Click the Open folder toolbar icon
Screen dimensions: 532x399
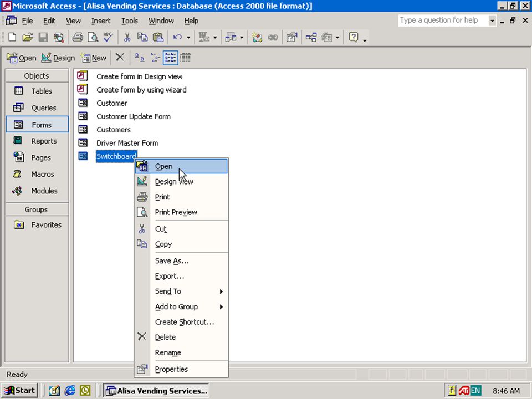tap(28, 37)
